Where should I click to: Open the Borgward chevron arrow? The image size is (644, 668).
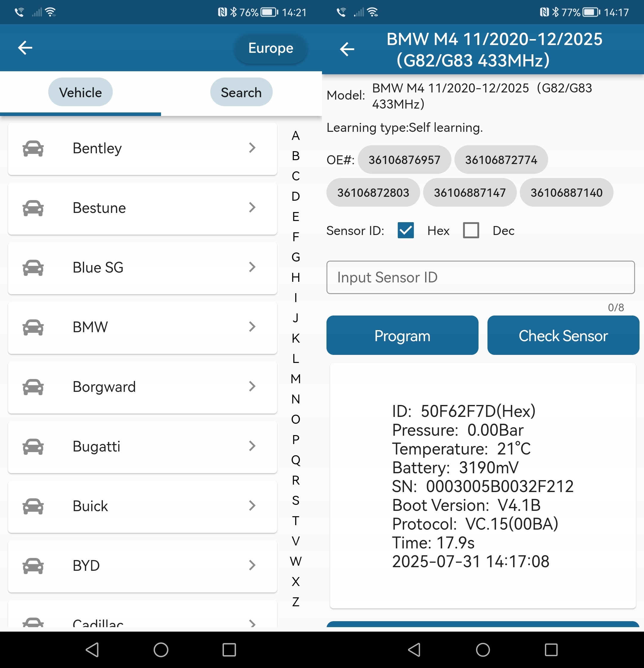(252, 386)
